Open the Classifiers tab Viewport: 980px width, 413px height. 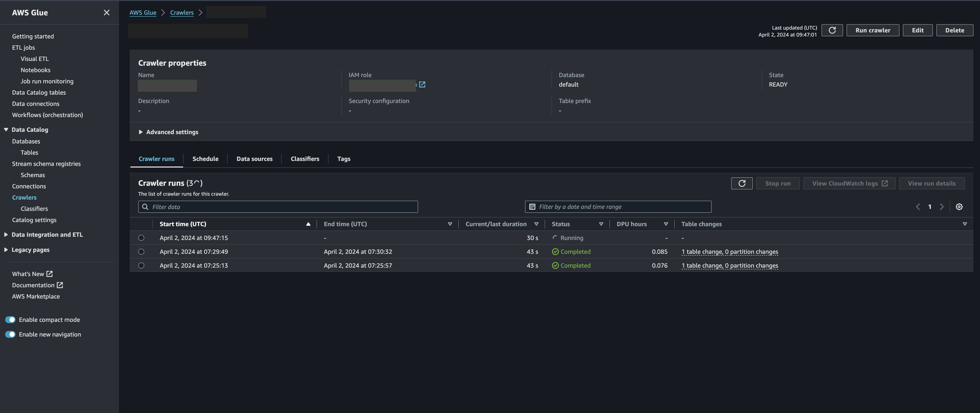click(305, 159)
